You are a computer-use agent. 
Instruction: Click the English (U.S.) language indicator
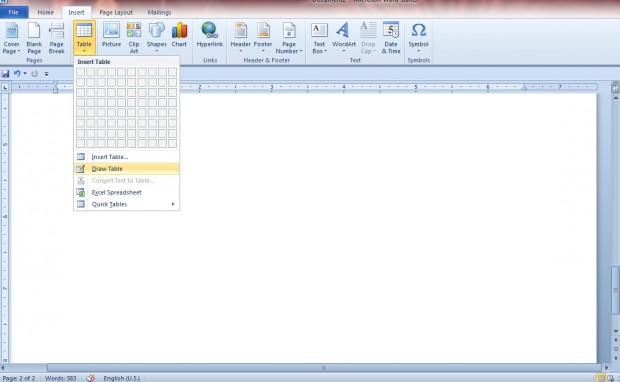121,378
